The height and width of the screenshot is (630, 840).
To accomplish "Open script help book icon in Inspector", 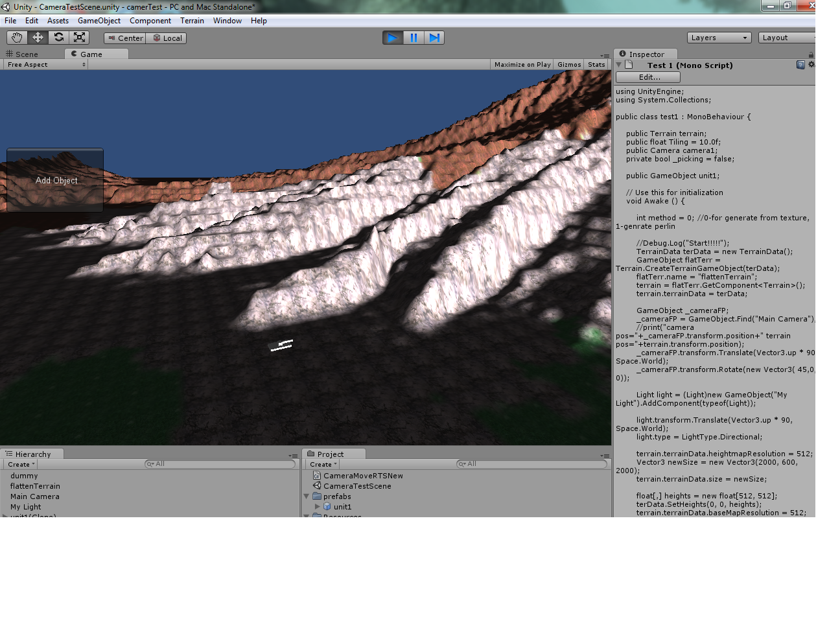I will (800, 65).
